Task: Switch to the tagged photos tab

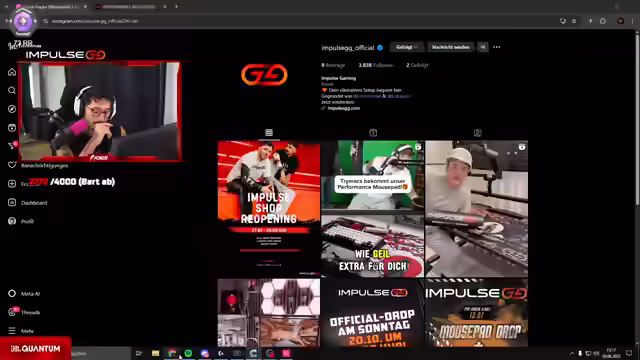Action: tap(478, 133)
